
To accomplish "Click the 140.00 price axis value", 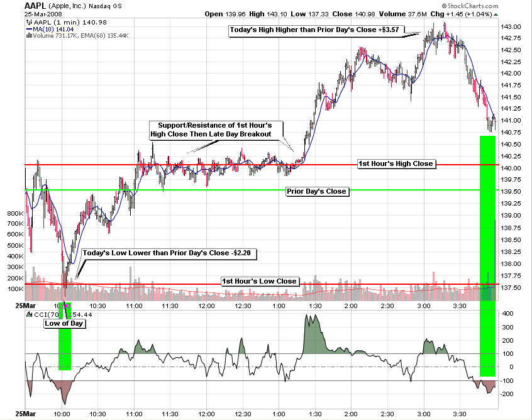I will tap(511, 169).
